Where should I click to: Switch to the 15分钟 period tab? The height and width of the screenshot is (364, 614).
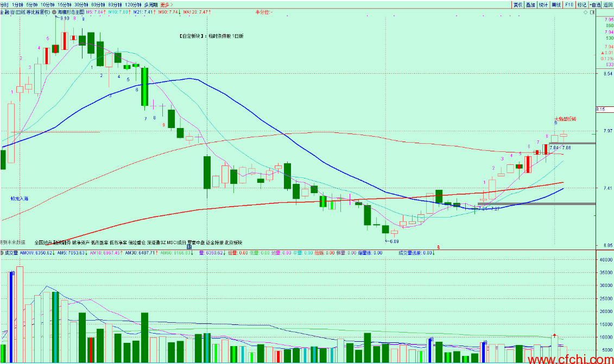64,5
